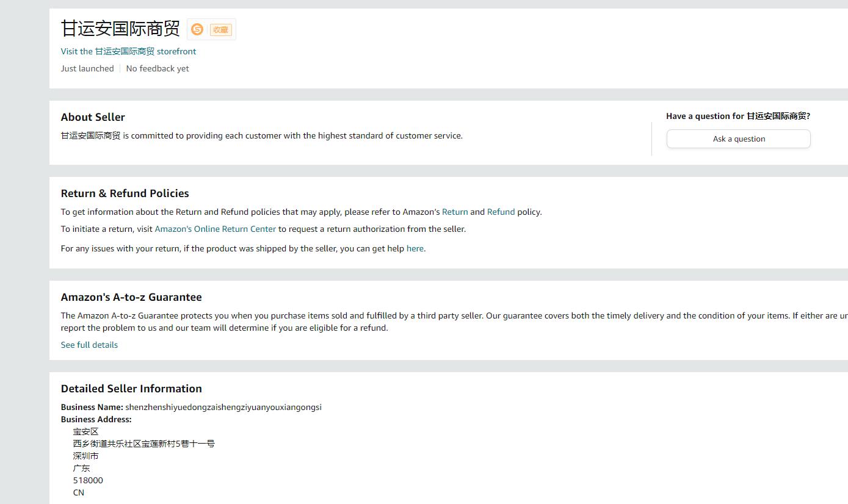This screenshot has height=504, width=848.
Task: Open Amazon's Return policy link
Action: click(455, 212)
